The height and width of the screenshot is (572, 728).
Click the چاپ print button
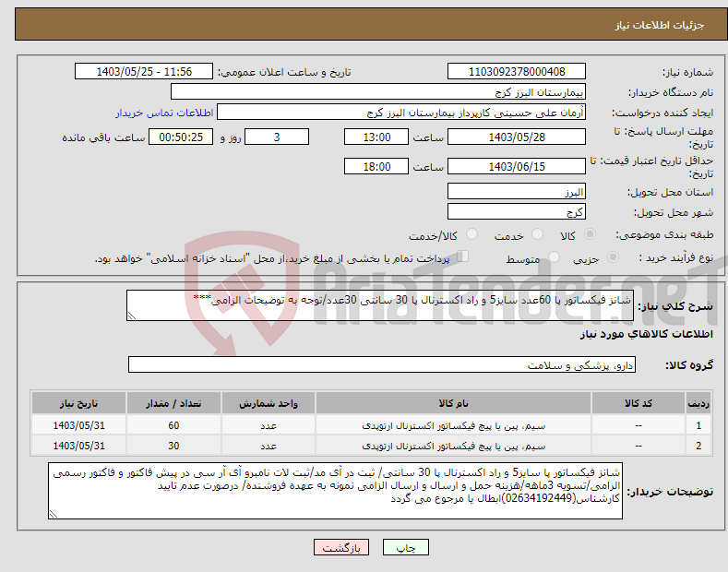coord(406,548)
